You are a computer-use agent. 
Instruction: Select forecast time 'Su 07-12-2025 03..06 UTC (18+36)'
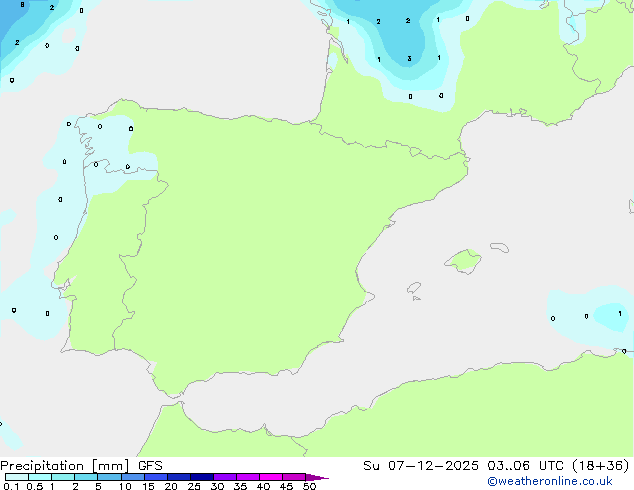(x=496, y=466)
